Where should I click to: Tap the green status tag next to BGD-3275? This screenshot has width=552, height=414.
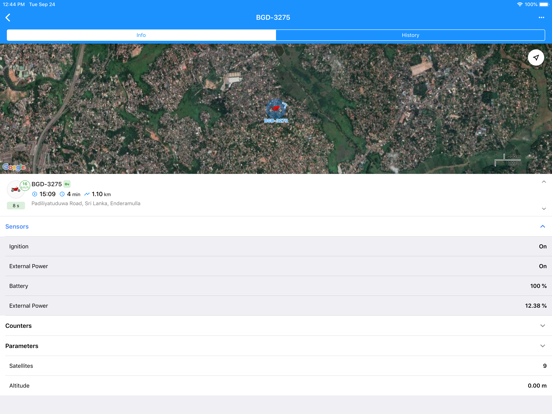(67, 184)
